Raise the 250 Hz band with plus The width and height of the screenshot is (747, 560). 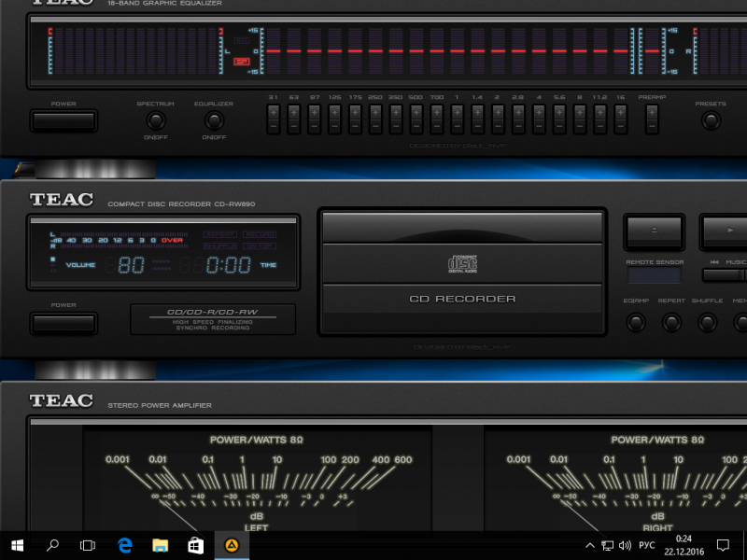click(x=376, y=113)
